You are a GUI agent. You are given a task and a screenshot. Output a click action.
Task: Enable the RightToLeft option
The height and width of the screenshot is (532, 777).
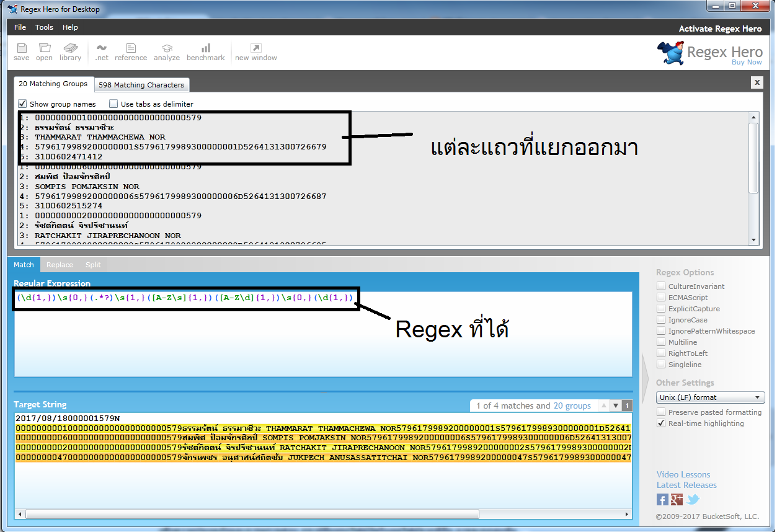pos(662,353)
